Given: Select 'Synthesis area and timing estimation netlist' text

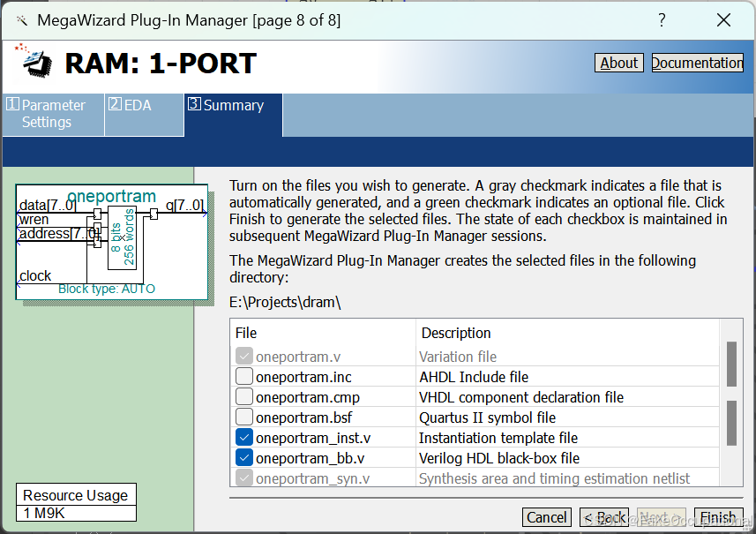Looking at the screenshot, I should [555, 478].
